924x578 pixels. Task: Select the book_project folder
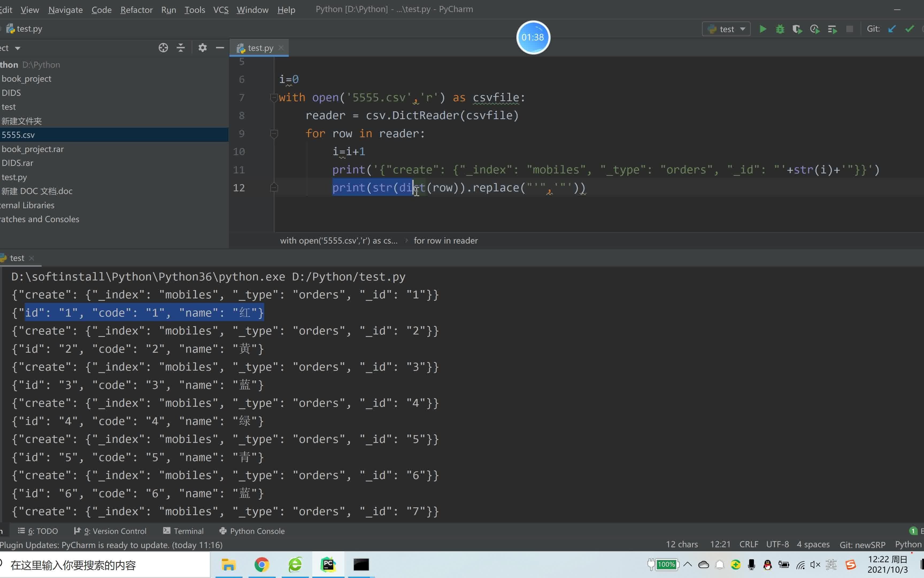click(x=26, y=79)
